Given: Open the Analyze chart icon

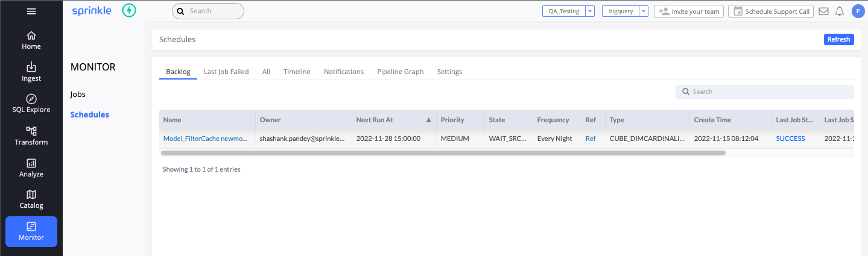Looking at the screenshot, I should pyautogui.click(x=31, y=163).
